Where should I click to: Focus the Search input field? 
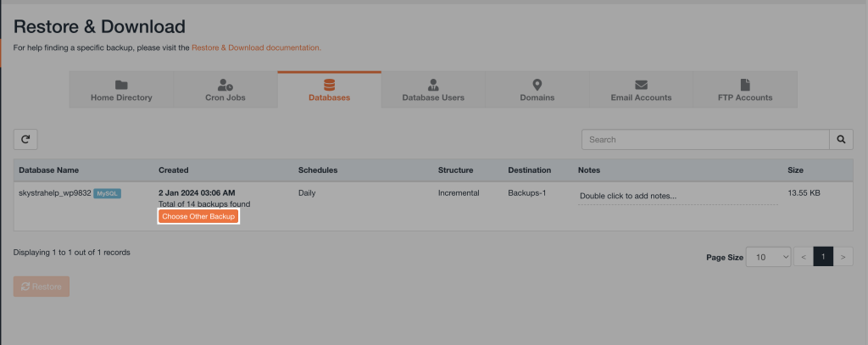[x=704, y=139]
